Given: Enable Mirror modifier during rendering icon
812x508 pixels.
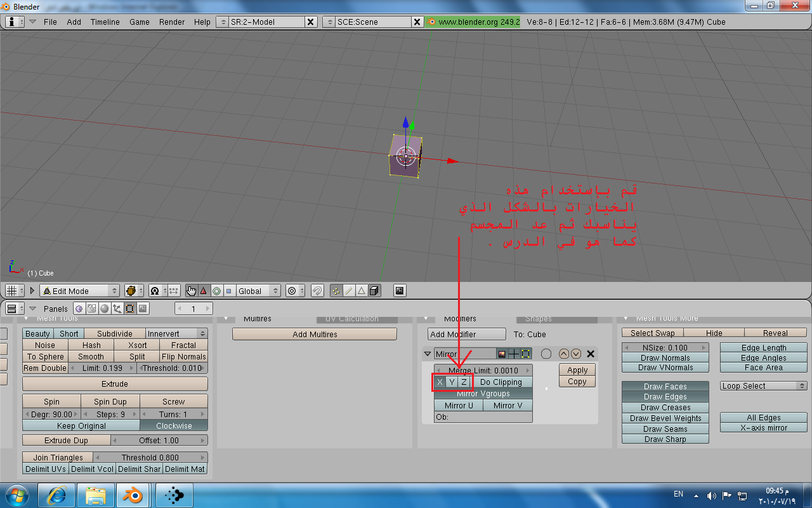Looking at the screenshot, I should coord(502,354).
